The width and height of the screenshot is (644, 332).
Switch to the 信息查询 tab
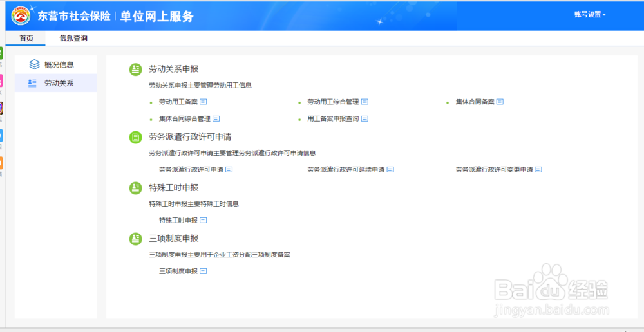pos(73,38)
